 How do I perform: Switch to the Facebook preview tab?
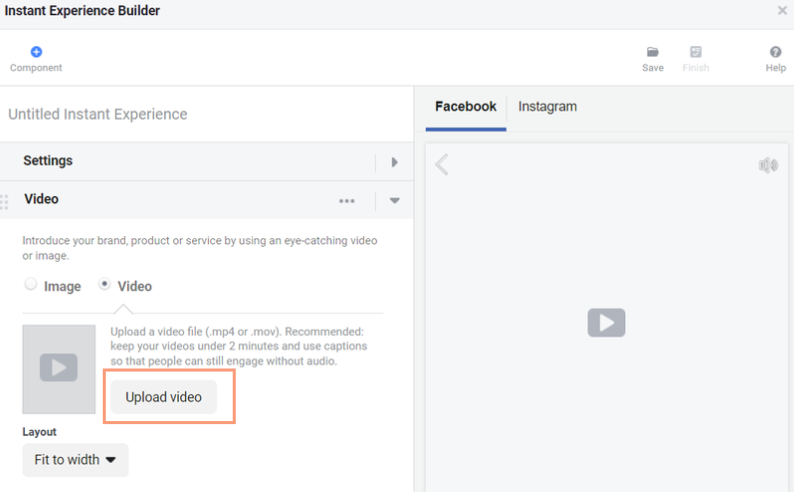466,107
